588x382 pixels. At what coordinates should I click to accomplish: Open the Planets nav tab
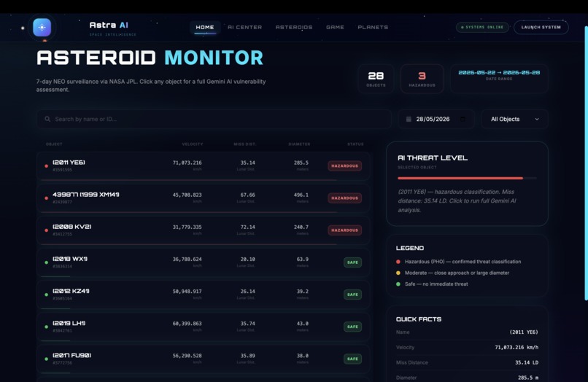coord(373,27)
